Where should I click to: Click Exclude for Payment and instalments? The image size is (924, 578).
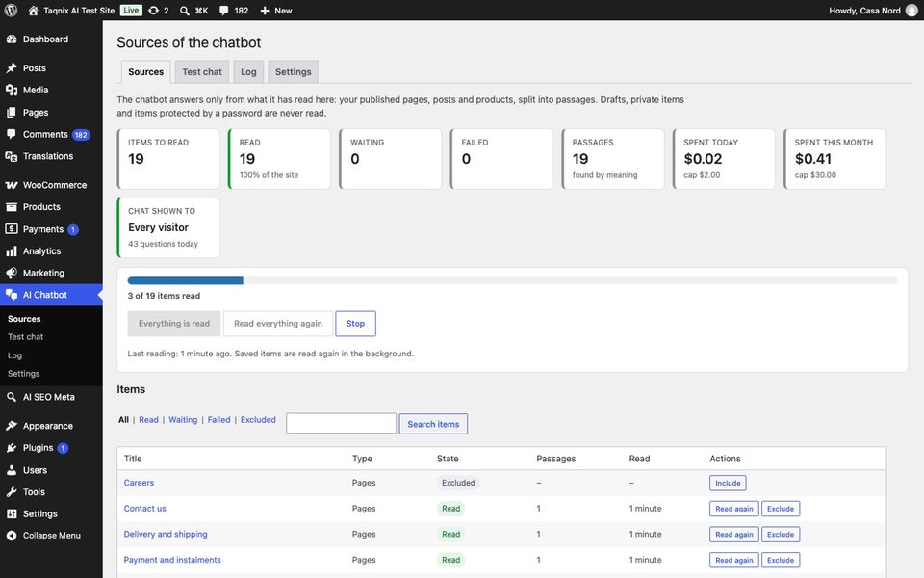click(x=781, y=561)
